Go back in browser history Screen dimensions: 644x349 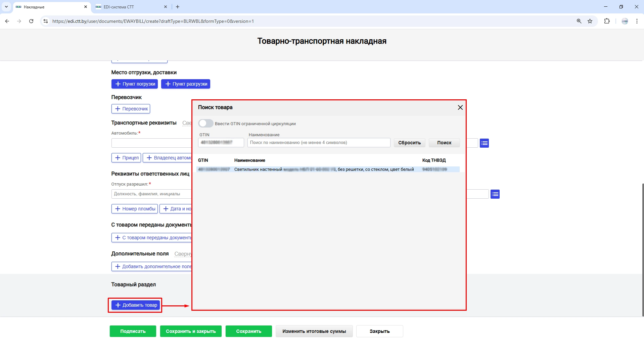pyautogui.click(x=7, y=21)
